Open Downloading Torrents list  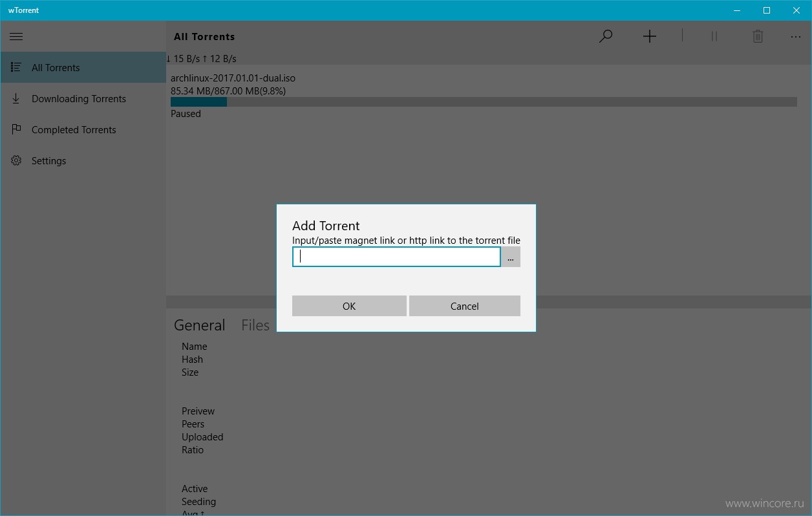pos(83,98)
